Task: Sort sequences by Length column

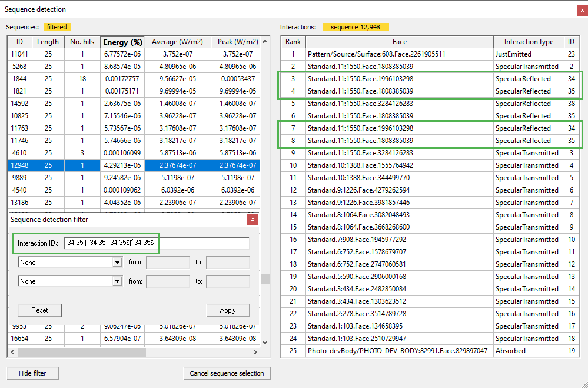Action: coord(48,42)
